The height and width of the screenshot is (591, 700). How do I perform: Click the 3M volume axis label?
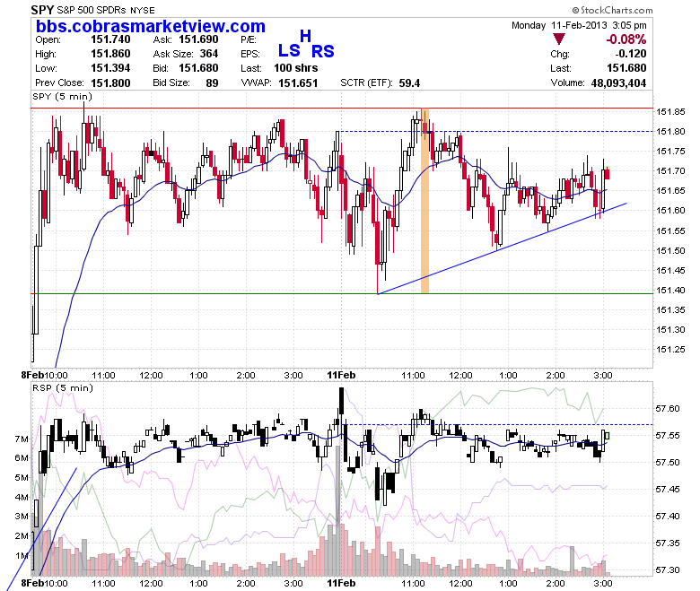(22, 516)
